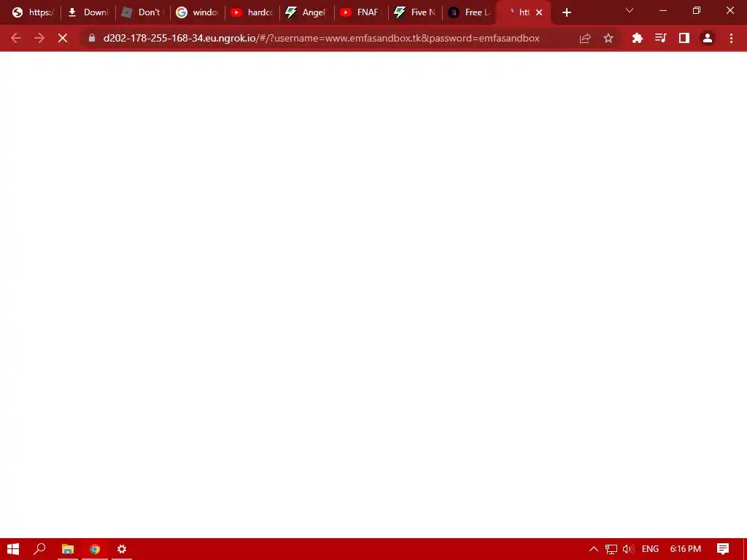This screenshot has width=747, height=560.
Task: Switch to the first https:/ tab
Action: pyautogui.click(x=34, y=12)
